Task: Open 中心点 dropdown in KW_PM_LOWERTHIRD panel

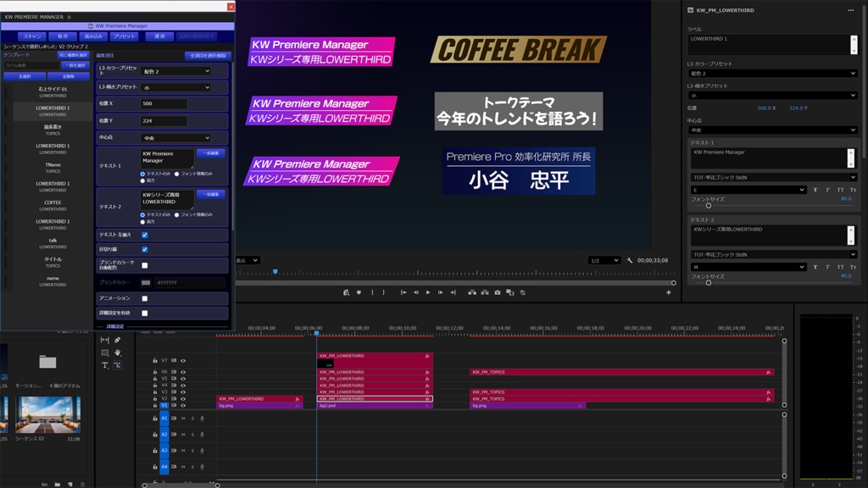Action: [772, 130]
